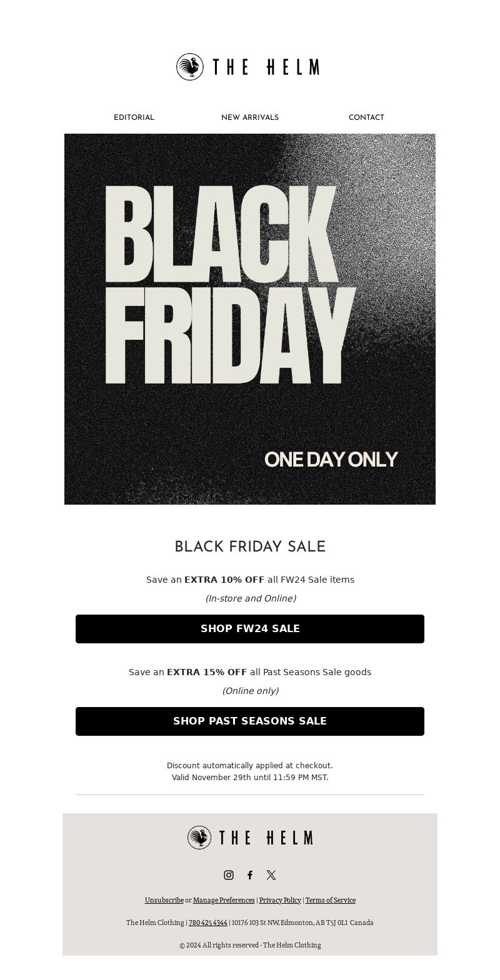Click the Shop Past Seasons Sale button
Viewport: 500px width, 980px height.
pyautogui.click(x=250, y=721)
